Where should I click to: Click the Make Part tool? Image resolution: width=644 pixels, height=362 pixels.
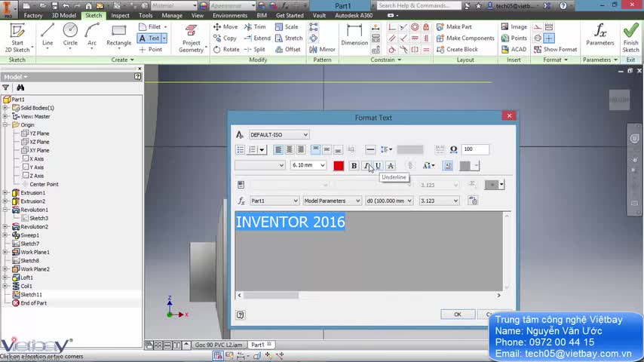[x=454, y=26]
